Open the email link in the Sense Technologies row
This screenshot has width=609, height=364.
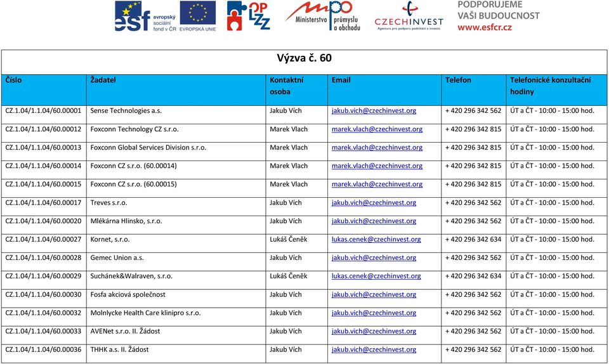pos(374,110)
